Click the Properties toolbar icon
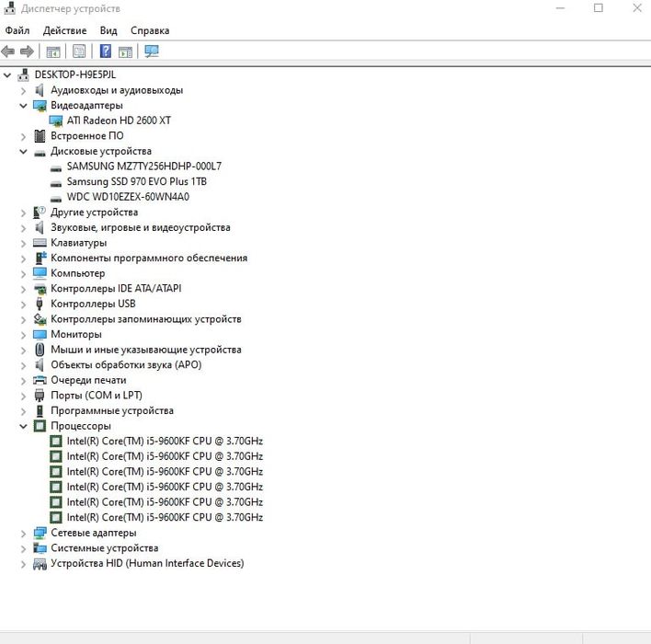 point(79,52)
